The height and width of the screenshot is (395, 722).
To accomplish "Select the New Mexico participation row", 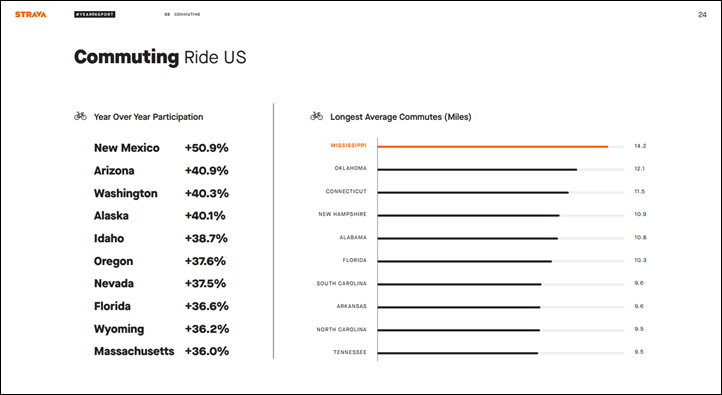I will point(161,148).
